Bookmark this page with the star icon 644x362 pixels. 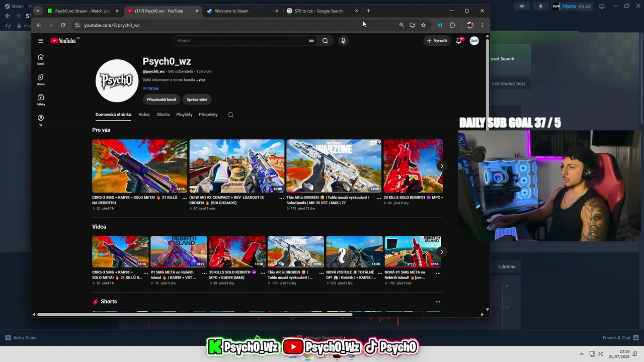(423, 25)
